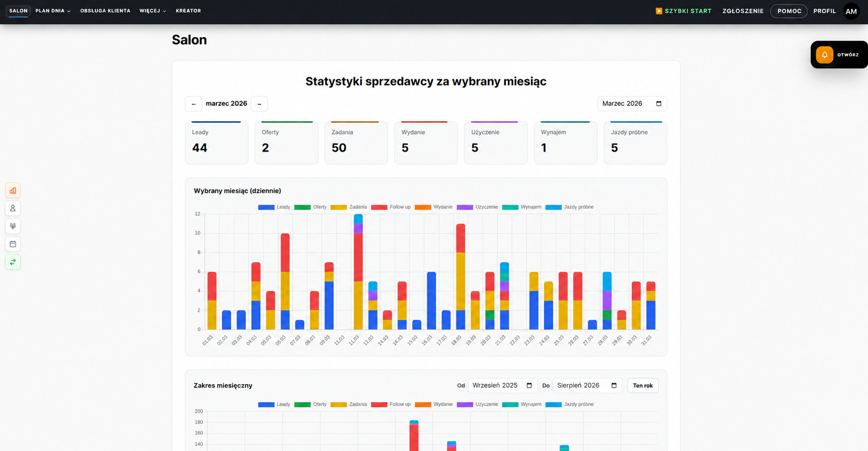Open the calendar icon in the Do field
This screenshot has width=868, height=451.
pos(614,386)
